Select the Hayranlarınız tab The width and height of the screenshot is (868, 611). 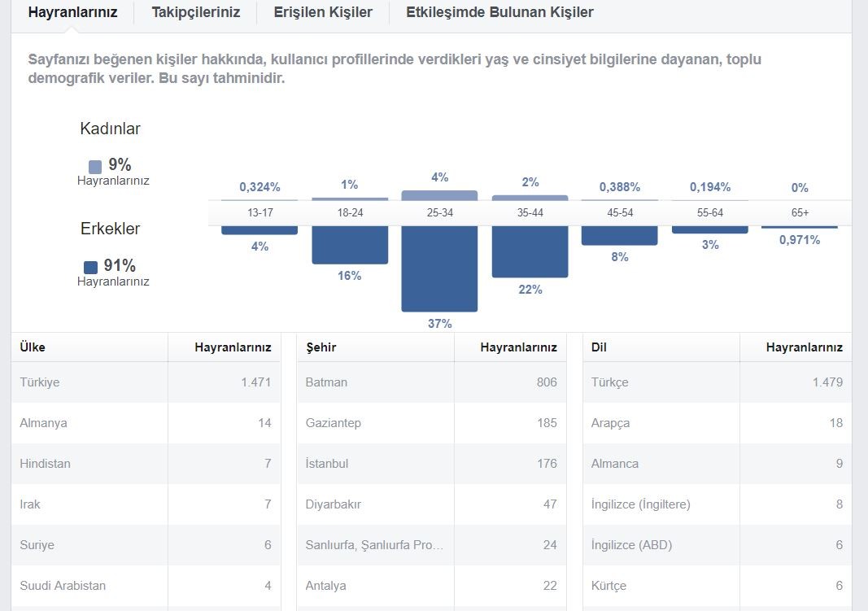(72, 12)
